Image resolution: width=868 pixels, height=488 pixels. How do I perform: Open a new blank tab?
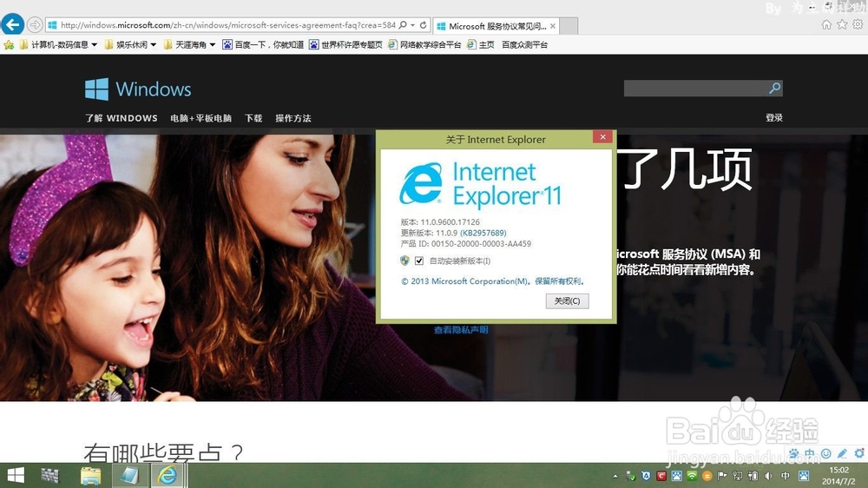click(x=569, y=26)
